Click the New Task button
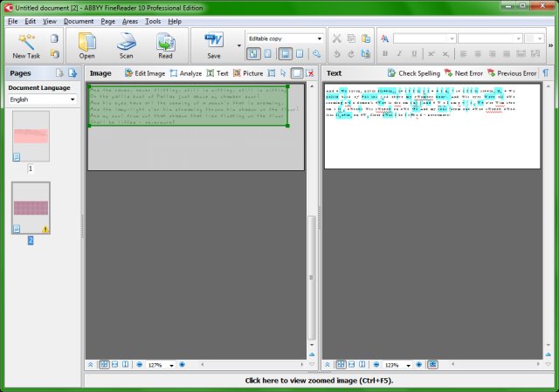The height and width of the screenshot is (392, 559). 26,44
